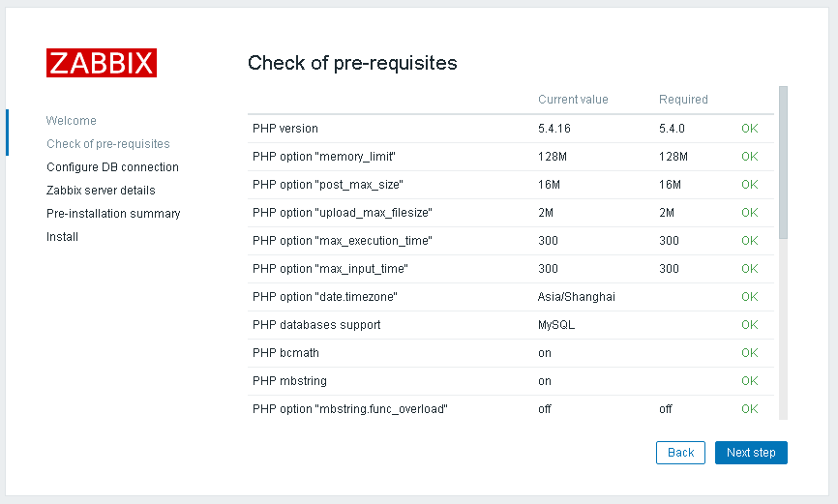Click the memory_limit option row
Screen dimensions: 838x504
325,157
